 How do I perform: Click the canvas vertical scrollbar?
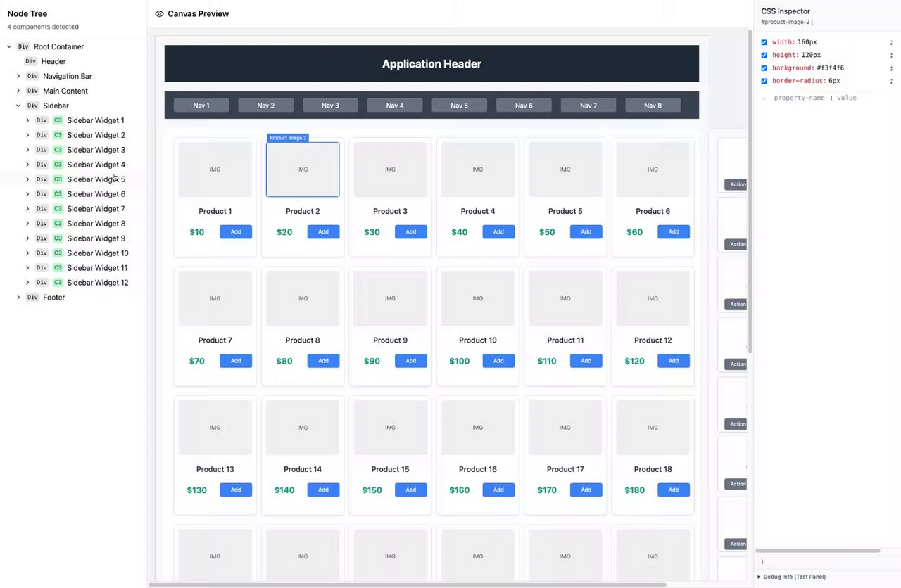click(x=750, y=190)
